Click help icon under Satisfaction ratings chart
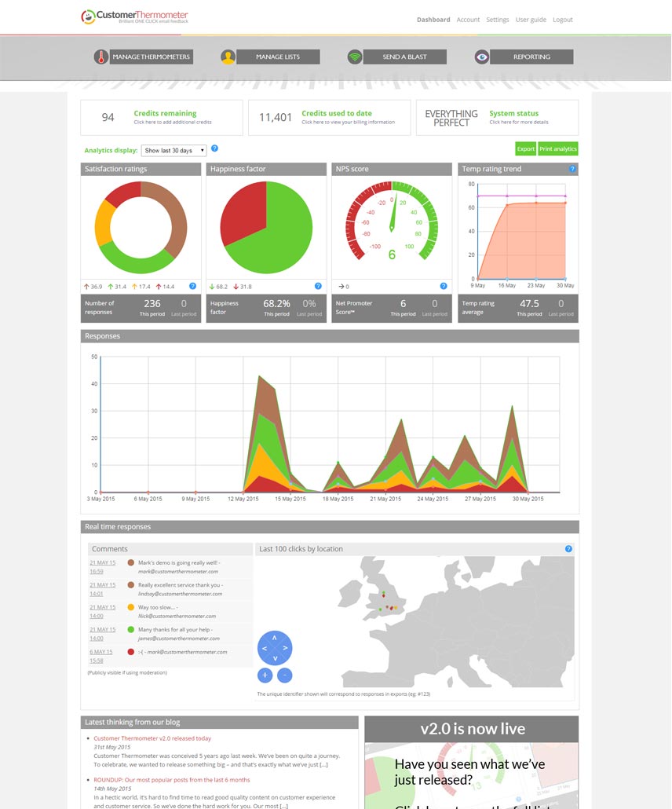The height and width of the screenshot is (809, 672). tap(192, 286)
